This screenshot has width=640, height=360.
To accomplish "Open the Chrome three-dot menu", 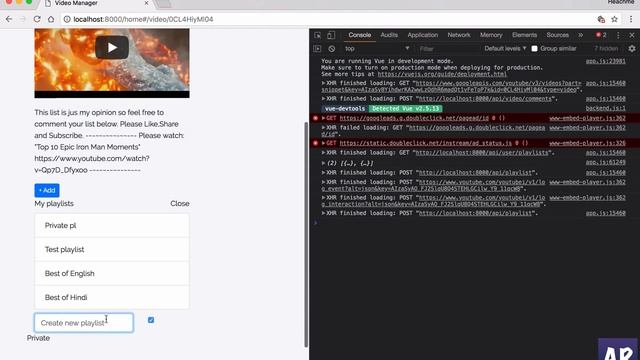I will 631,19.
